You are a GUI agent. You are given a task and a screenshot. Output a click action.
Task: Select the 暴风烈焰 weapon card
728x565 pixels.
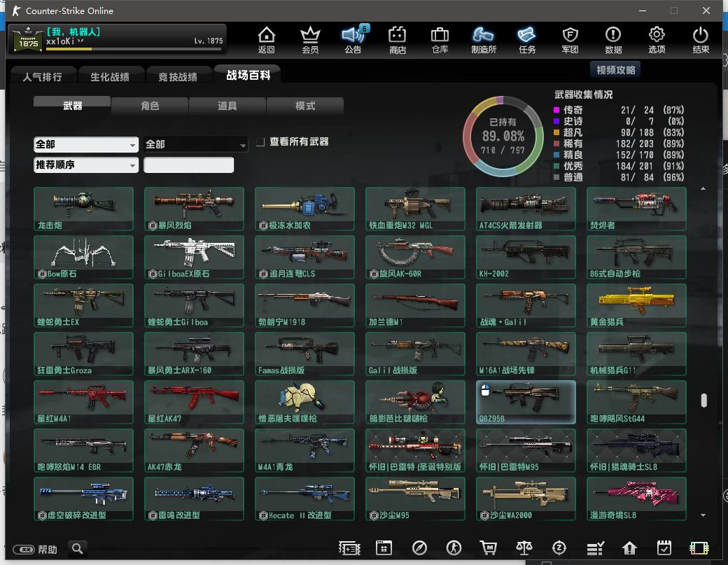[194, 209]
